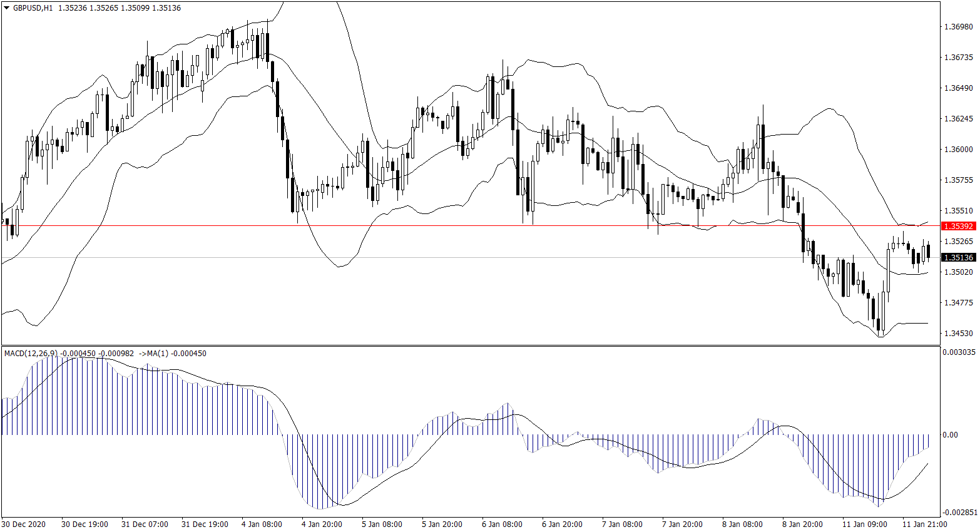Select the gray current price line

pos(438,257)
